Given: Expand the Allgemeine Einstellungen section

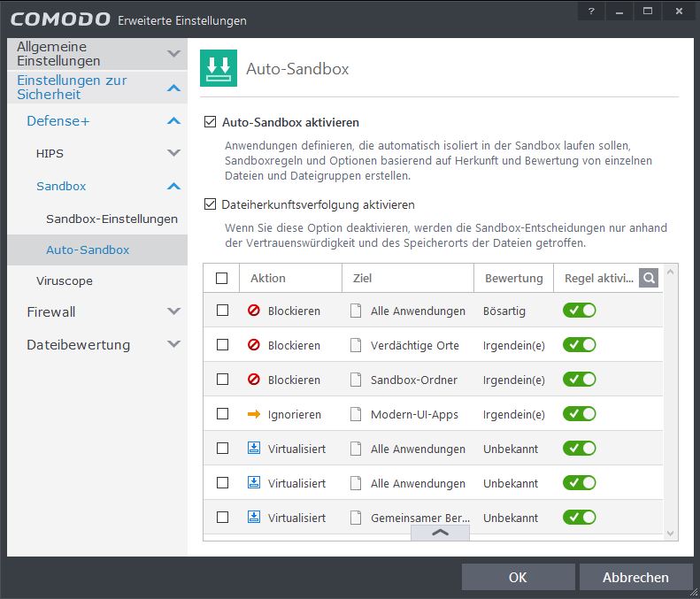Looking at the screenshot, I should click(x=173, y=54).
